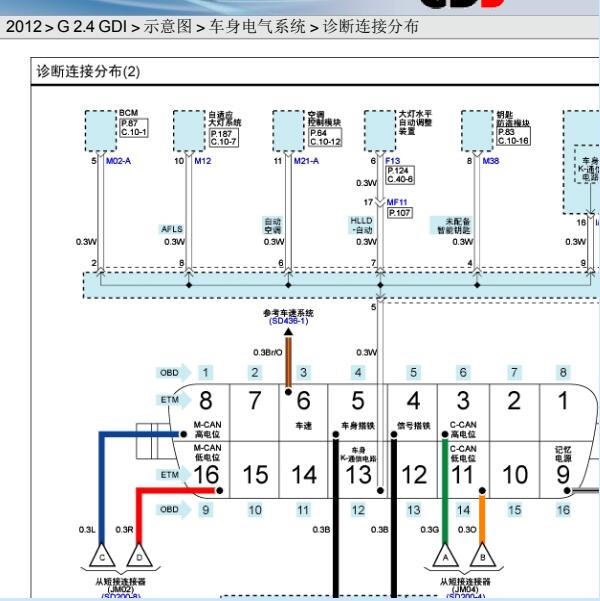
Task: Click the OBD arrow label beside number 9
Action: click(173, 510)
